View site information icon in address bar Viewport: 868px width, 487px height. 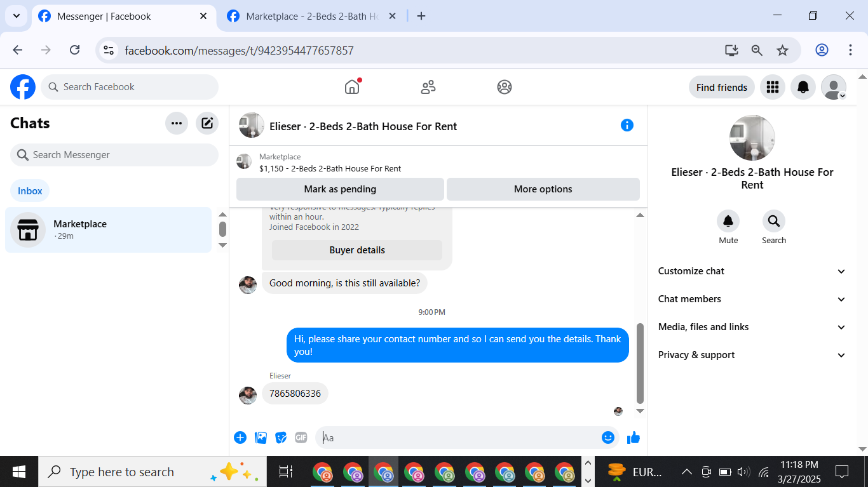pyautogui.click(x=109, y=50)
